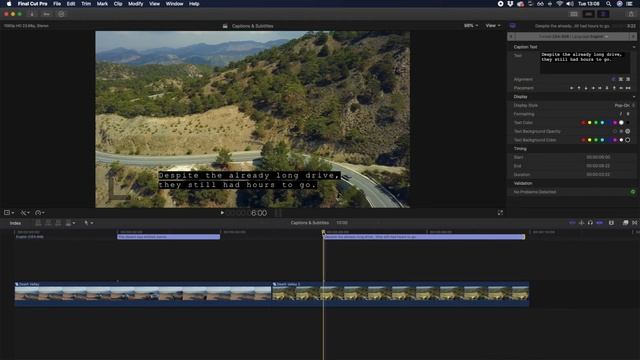Open the retime speed dropdown below viewer

[40, 213]
